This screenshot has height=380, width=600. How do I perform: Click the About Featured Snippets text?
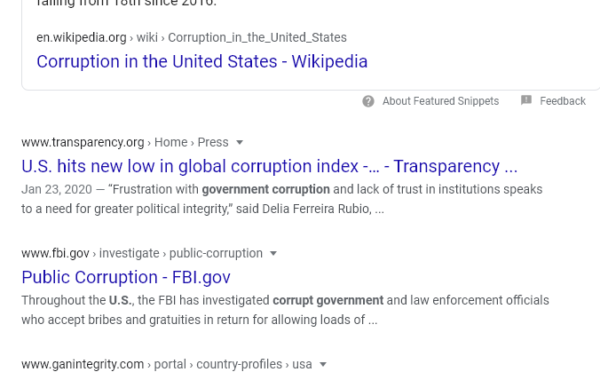(x=440, y=101)
